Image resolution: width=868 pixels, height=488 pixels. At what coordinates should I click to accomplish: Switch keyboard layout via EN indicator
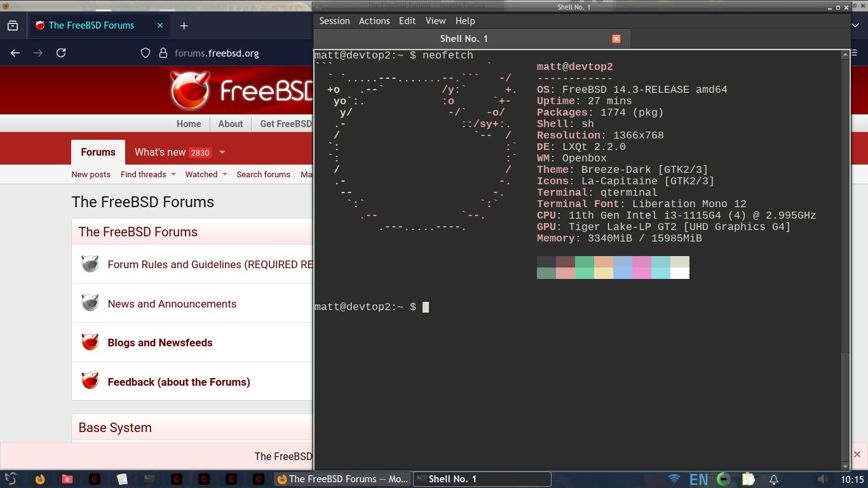(x=698, y=479)
